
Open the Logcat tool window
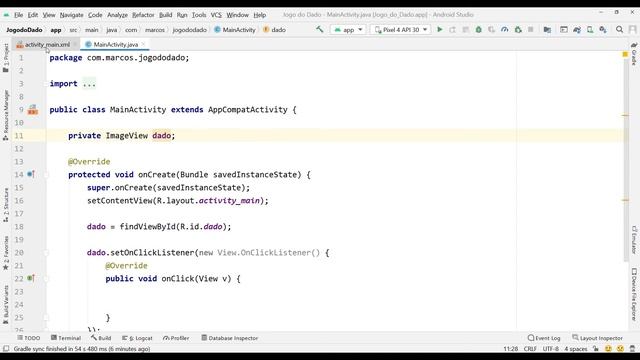[x=137, y=338]
